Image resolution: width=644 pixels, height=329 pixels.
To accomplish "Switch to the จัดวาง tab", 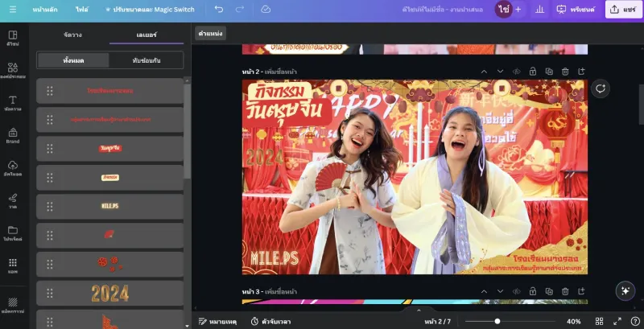I will click(x=72, y=35).
